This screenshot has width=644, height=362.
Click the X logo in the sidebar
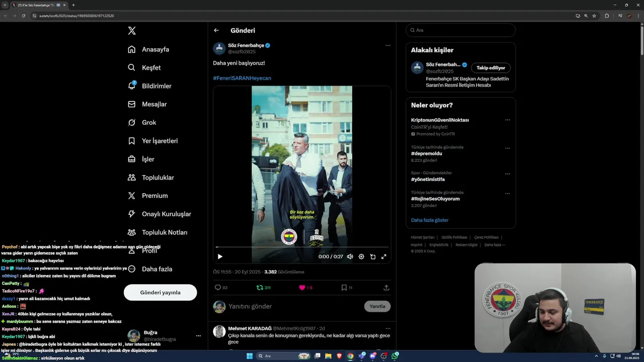(132, 31)
